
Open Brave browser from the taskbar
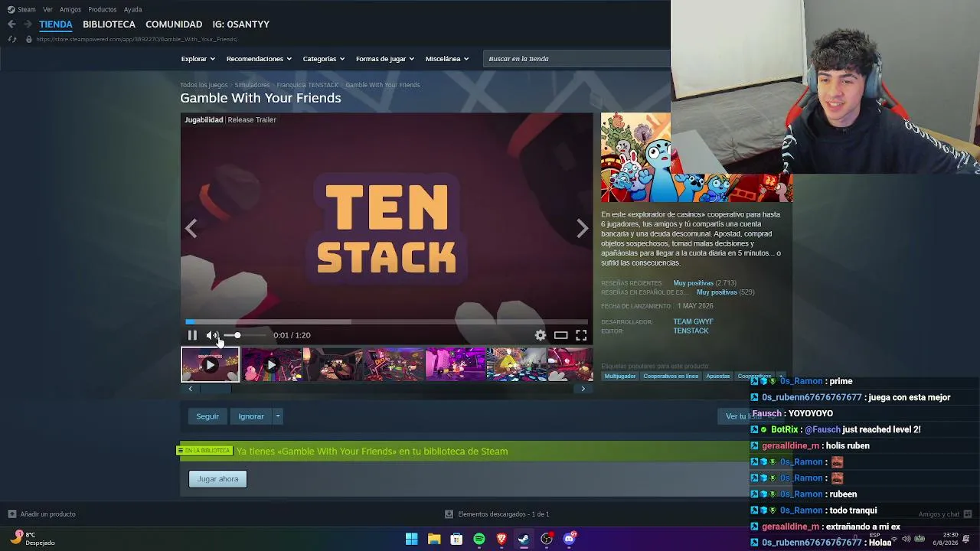pos(501,540)
